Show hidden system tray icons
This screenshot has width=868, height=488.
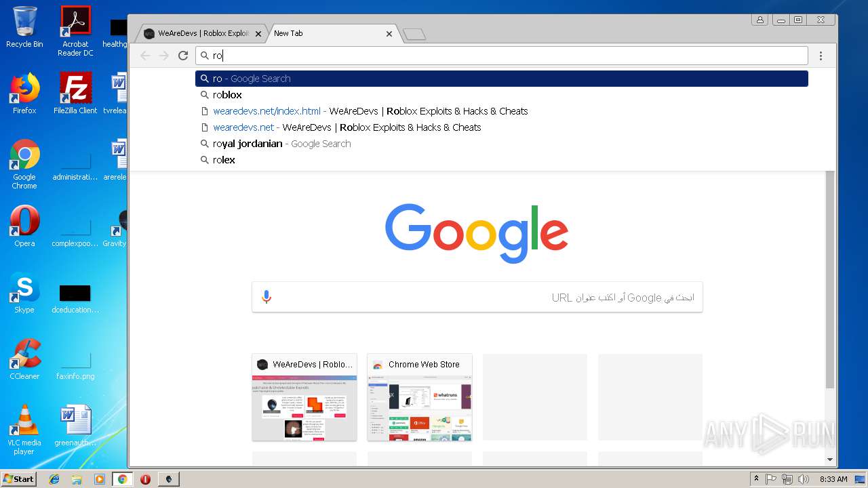pyautogui.click(x=756, y=479)
